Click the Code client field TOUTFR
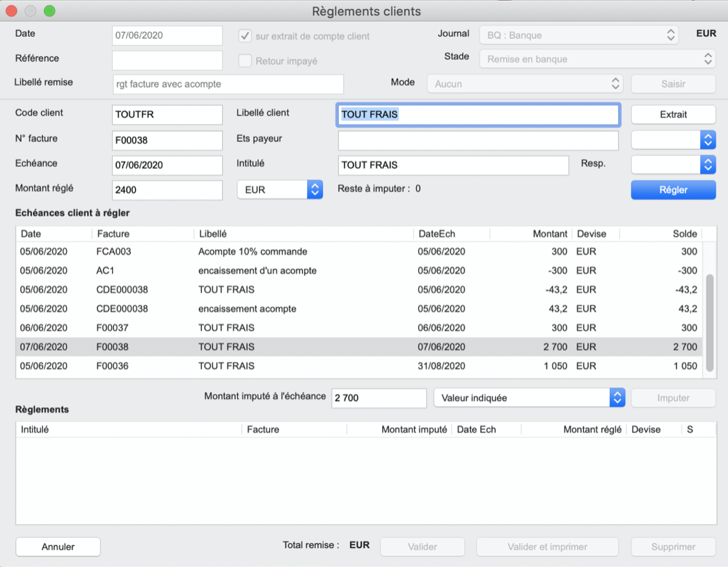The height and width of the screenshot is (567, 728). pyautogui.click(x=167, y=114)
